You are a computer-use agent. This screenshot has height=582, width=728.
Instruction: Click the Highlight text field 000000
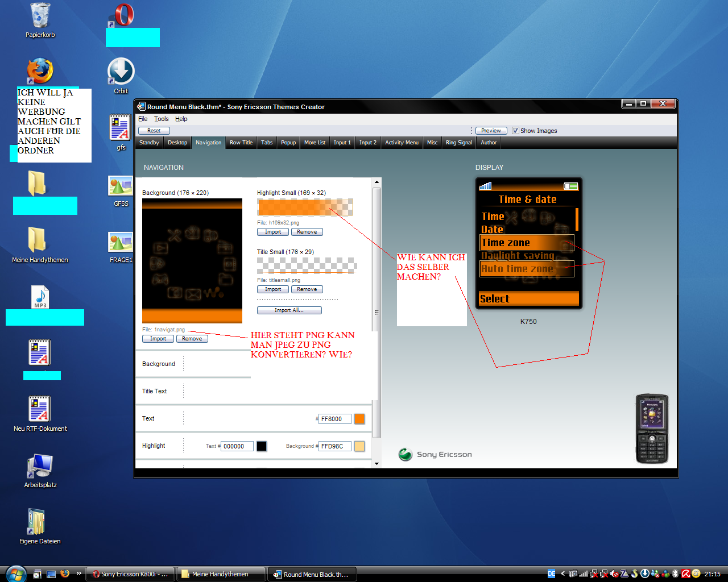point(237,446)
